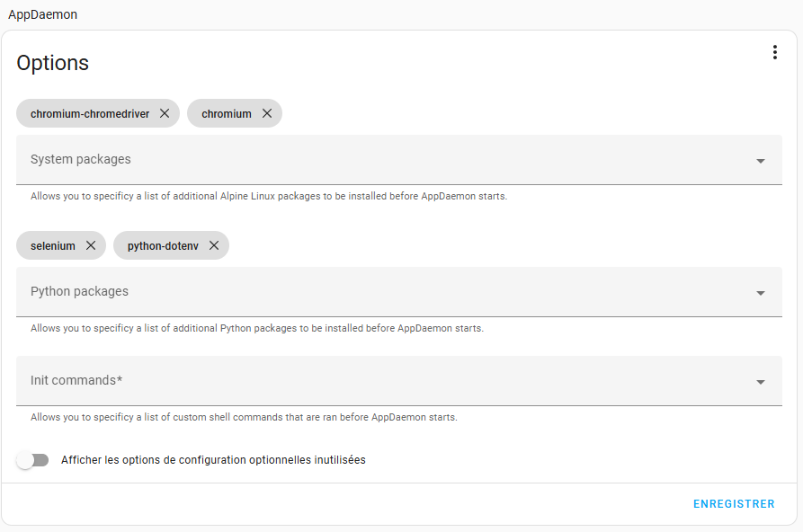803x532 pixels.
Task: Focus the Python packages input field
Action: click(x=399, y=292)
